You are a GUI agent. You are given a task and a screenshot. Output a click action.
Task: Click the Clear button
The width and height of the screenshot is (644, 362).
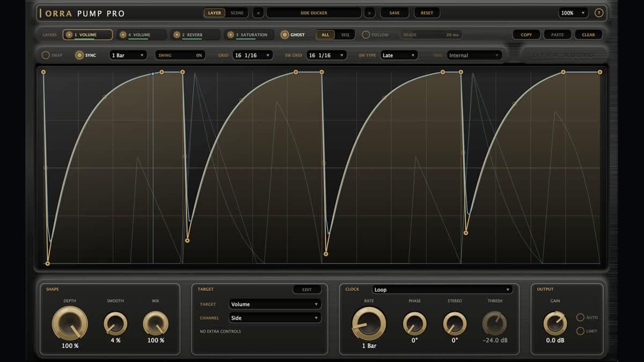[589, 35]
